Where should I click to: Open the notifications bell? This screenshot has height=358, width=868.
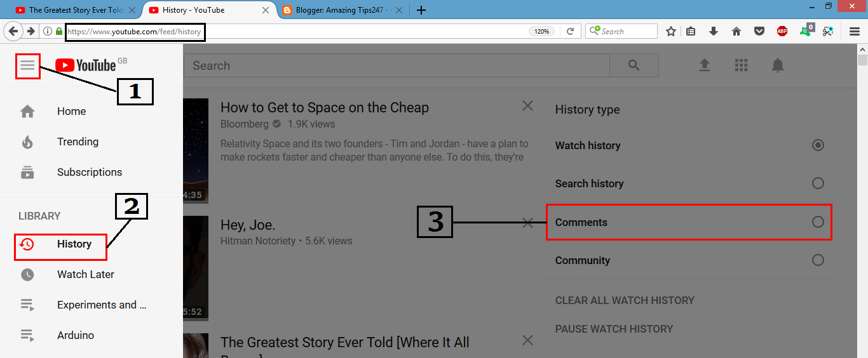[778, 65]
